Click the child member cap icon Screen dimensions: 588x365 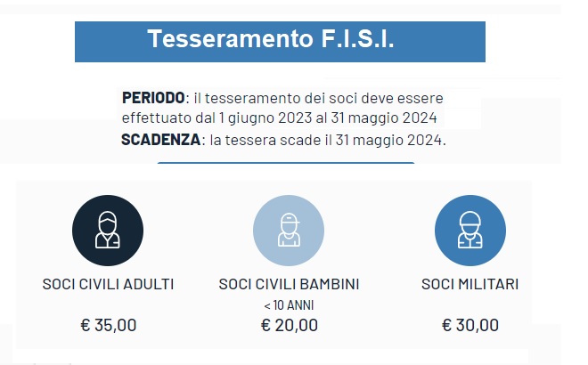289,230
